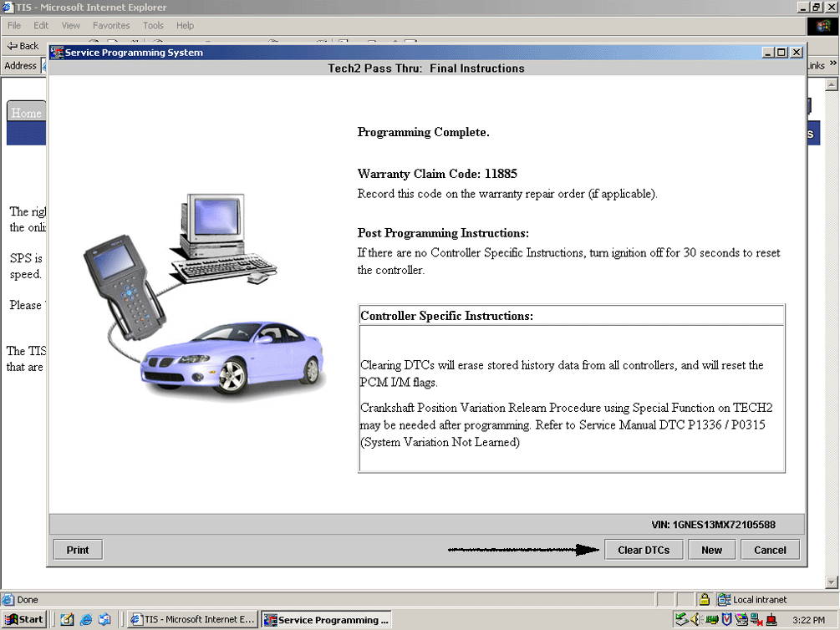Viewport: 840px width, 630px height.
Task: Click the Service Programming System title icon
Action: pyautogui.click(x=57, y=53)
